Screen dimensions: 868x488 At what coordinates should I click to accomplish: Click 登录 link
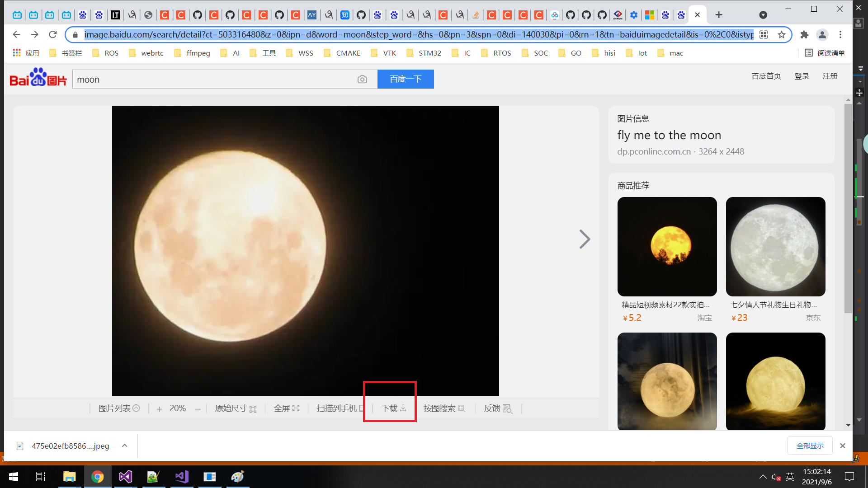[x=802, y=76]
